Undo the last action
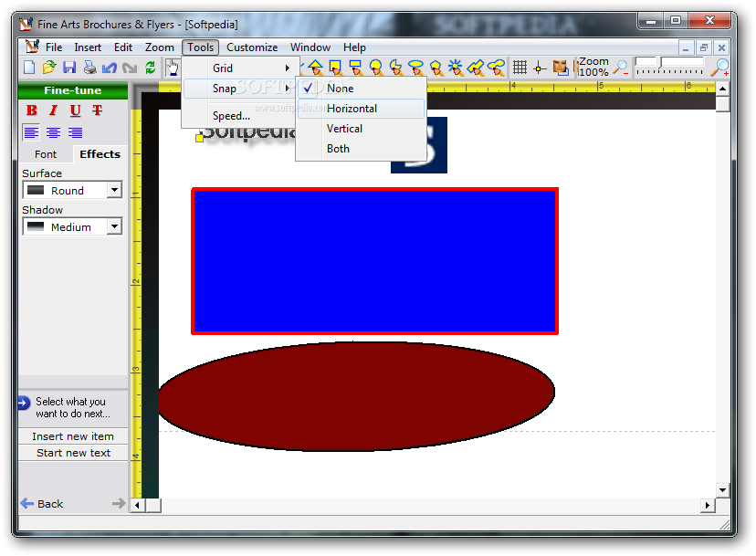This screenshot has width=756, height=556. coord(110,68)
